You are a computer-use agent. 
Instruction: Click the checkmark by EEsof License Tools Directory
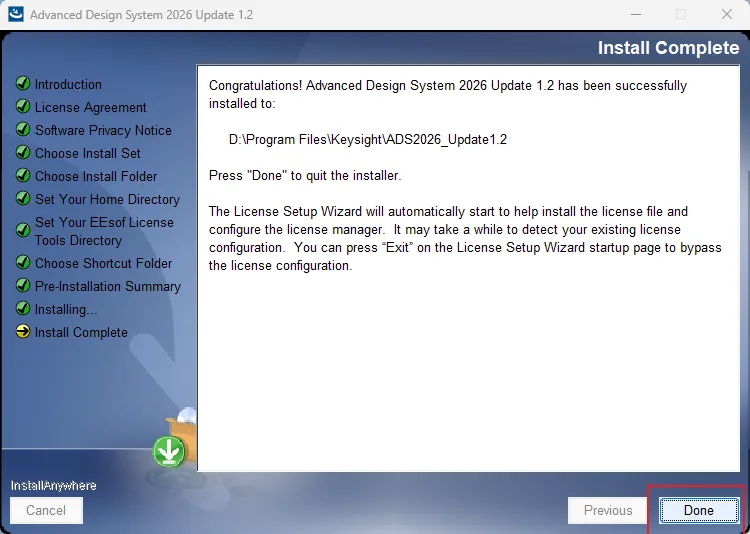pyautogui.click(x=22, y=230)
